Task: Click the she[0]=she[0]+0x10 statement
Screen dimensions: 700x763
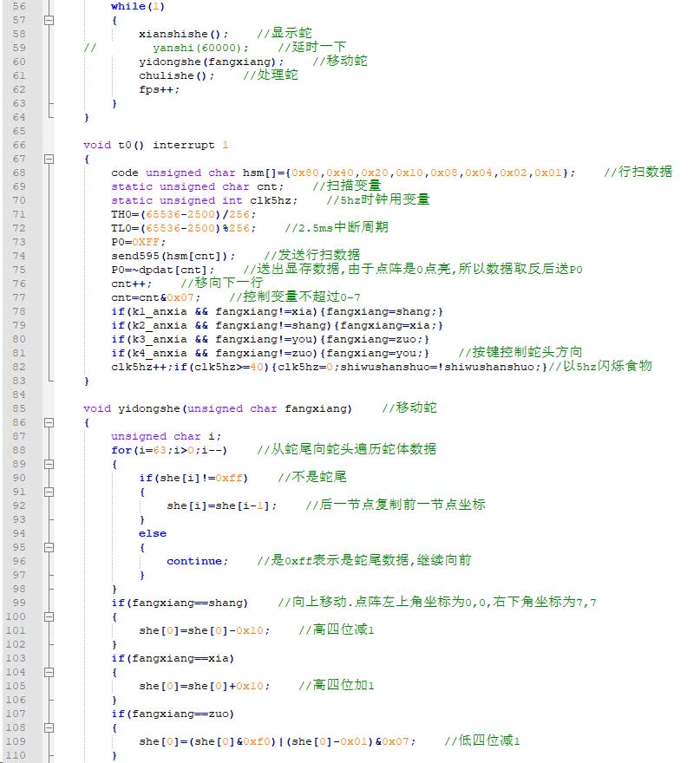Action: click(x=204, y=686)
